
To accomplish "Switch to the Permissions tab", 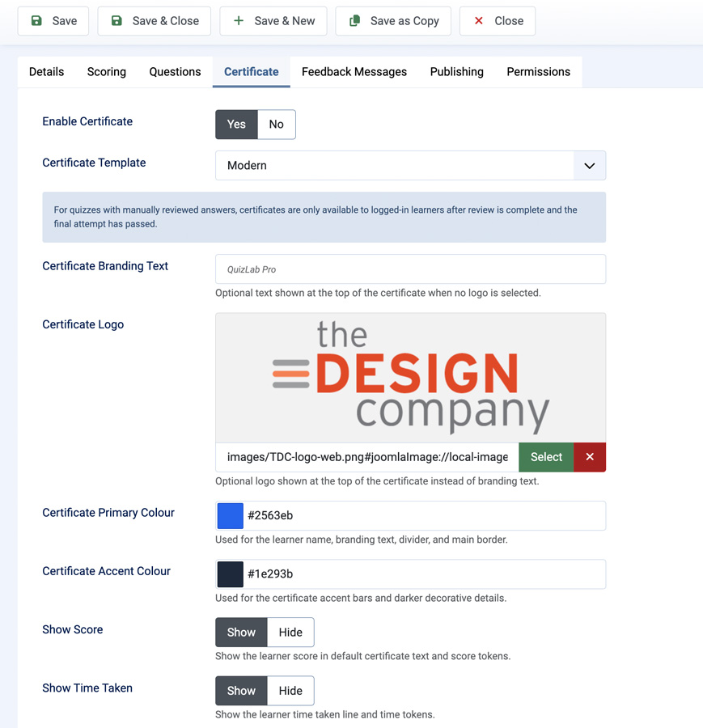I will pyautogui.click(x=538, y=71).
